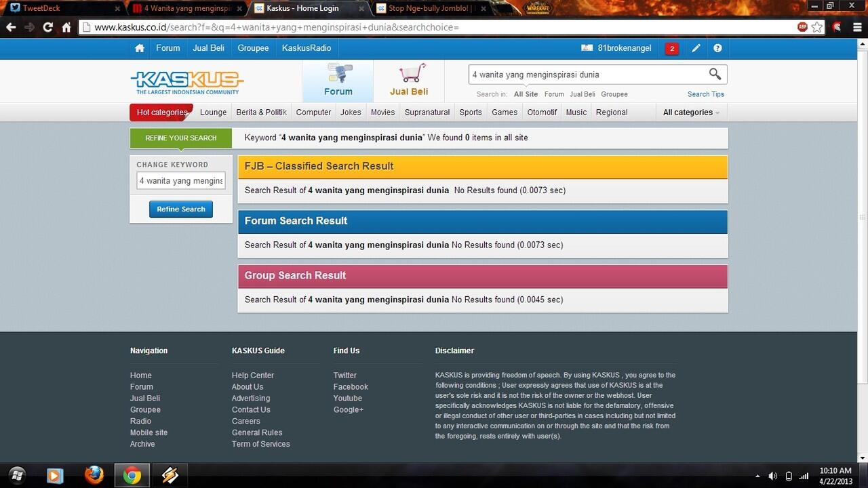Set search scope to Forum

pyautogui.click(x=554, y=94)
